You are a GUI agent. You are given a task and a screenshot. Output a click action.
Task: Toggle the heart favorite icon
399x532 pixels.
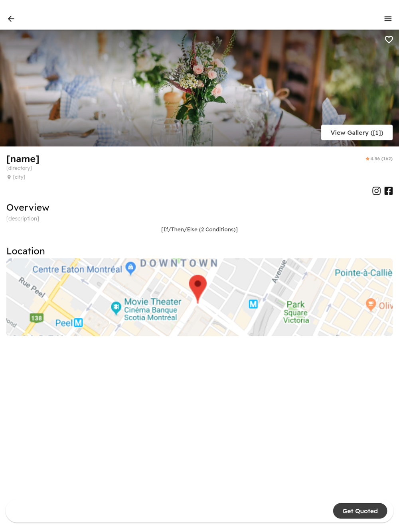389,39
